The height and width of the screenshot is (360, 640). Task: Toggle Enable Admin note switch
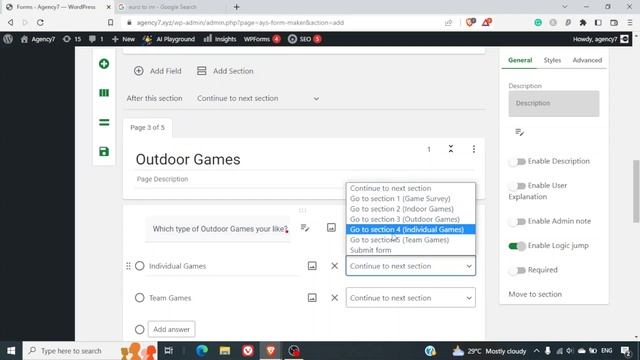[517, 221]
